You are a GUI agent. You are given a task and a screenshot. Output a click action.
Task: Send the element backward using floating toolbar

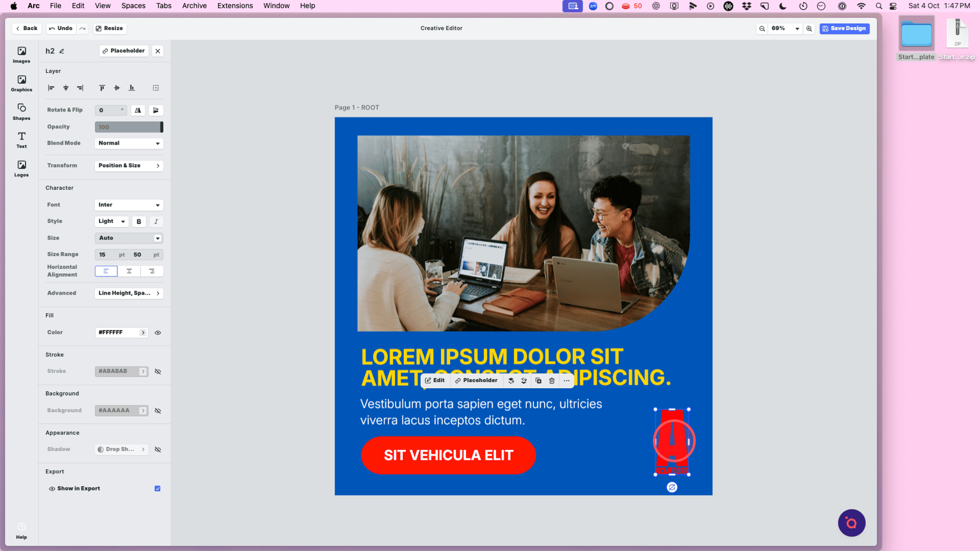[524, 381]
